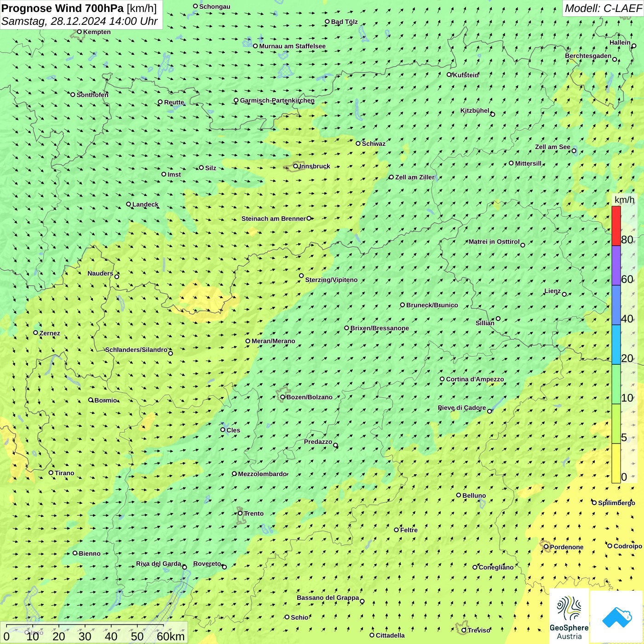Click the Zernez location marker

[36, 333]
